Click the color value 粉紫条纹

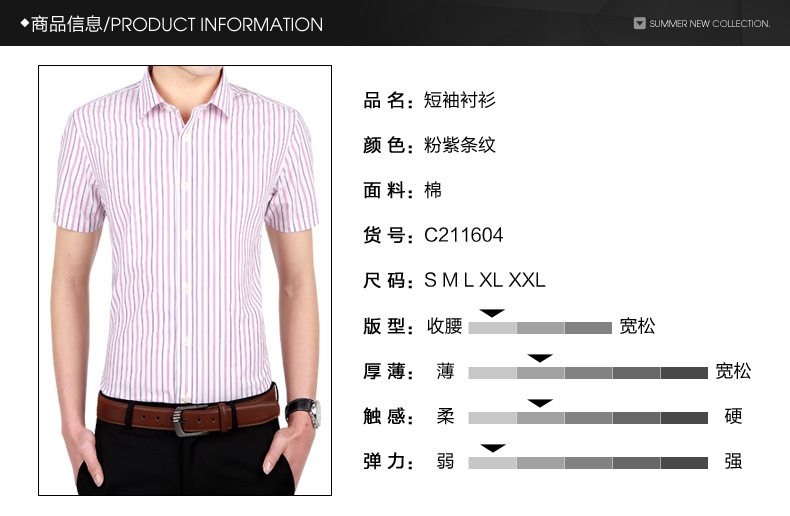pyautogui.click(x=459, y=145)
